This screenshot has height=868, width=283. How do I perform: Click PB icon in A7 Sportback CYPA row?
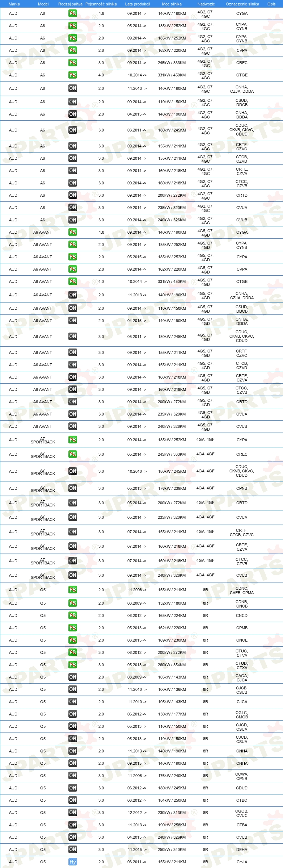[x=73, y=440]
